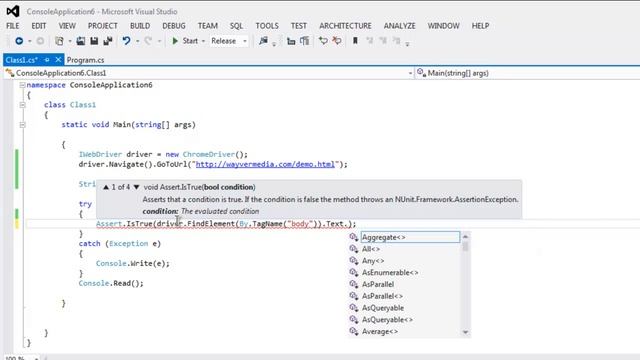Click the decrease indent toolbar icon
The height and width of the screenshot is (360, 640).
tap(291, 41)
